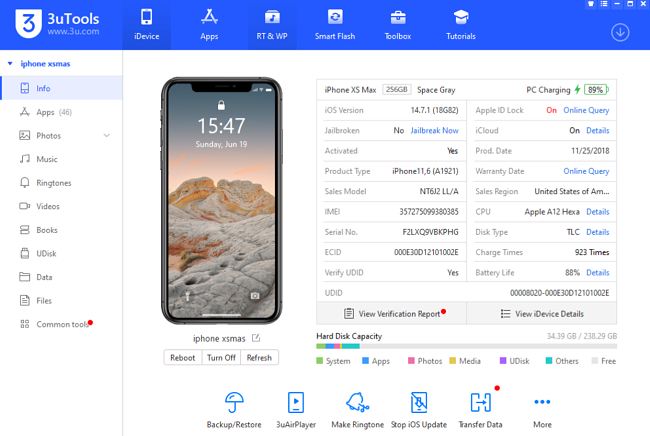
Task: Open the Toolbox tab
Action: [x=398, y=25]
